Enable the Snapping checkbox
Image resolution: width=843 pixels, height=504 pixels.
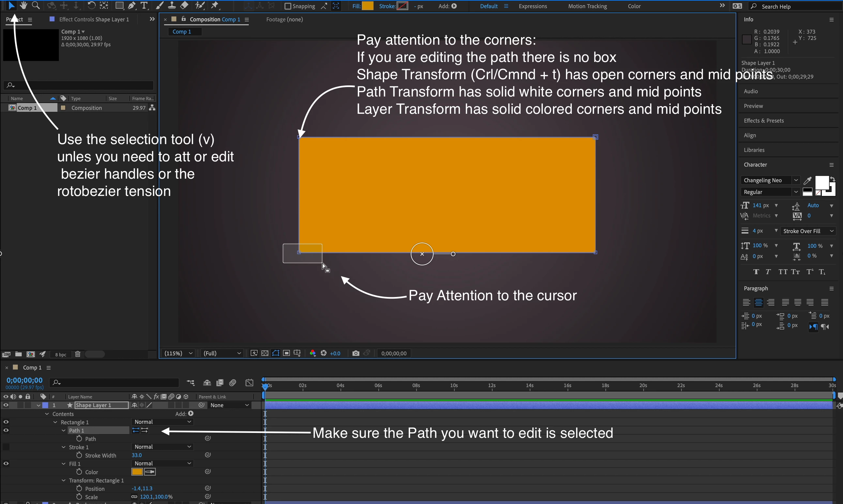click(x=287, y=6)
